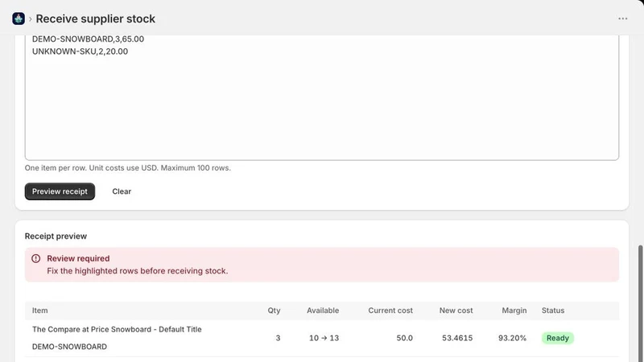Click the available value 10 → 13

[324, 338]
